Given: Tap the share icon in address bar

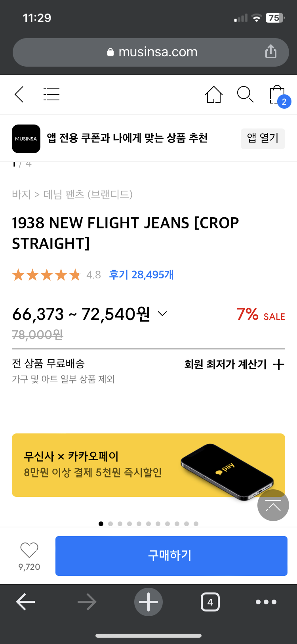Looking at the screenshot, I should click(x=271, y=52).
